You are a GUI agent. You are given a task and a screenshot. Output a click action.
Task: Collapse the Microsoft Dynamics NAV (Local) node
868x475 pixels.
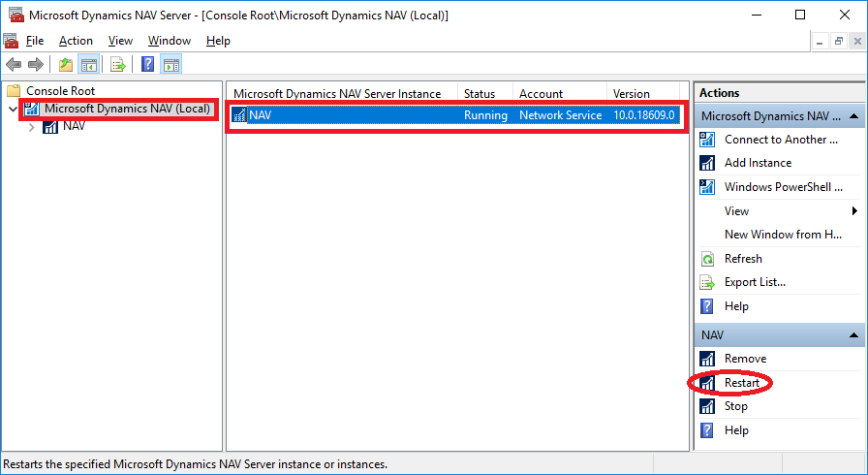point(13,110)
